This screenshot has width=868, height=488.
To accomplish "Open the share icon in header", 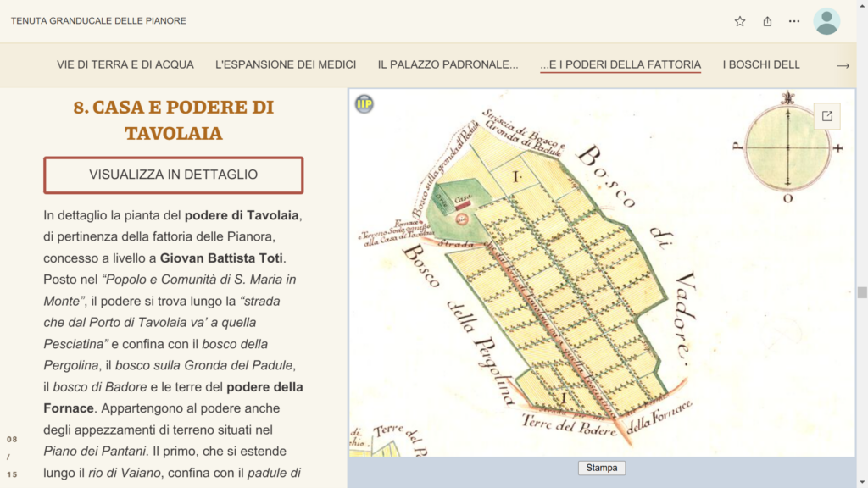I will click(767, 21).
